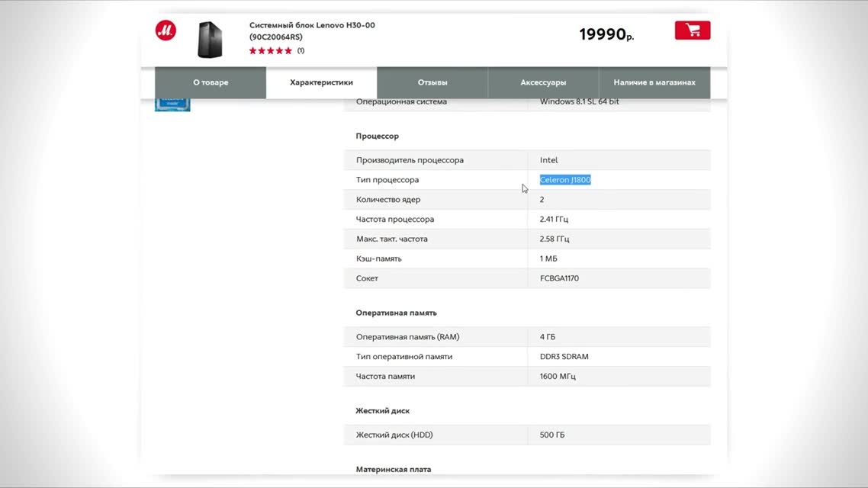Open the review count (1) link

coord(301,51)
